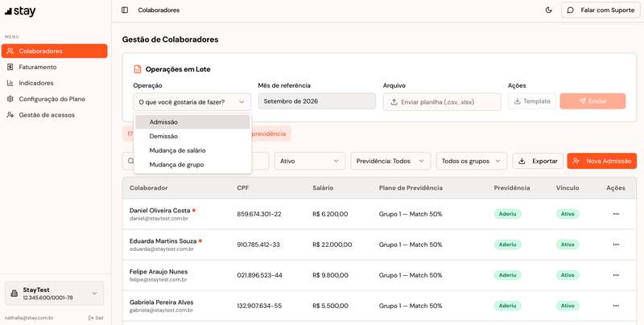
Task: Click Colaboradores breadcrumb in header
Action: click(x=159, y=10)
